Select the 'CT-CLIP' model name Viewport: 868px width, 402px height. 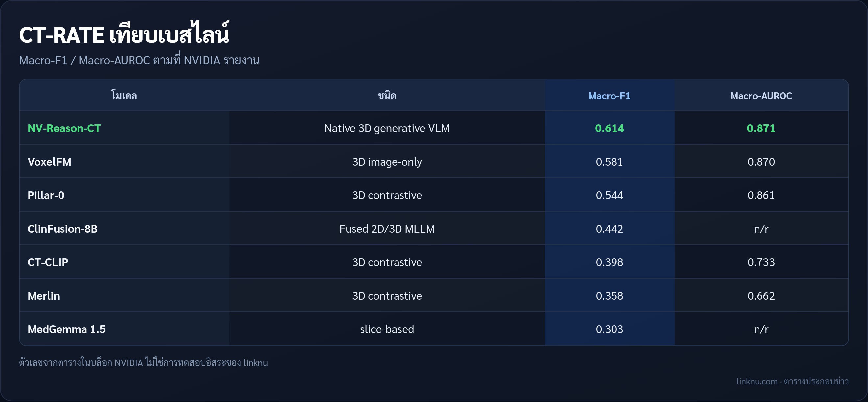pos(48,262)
